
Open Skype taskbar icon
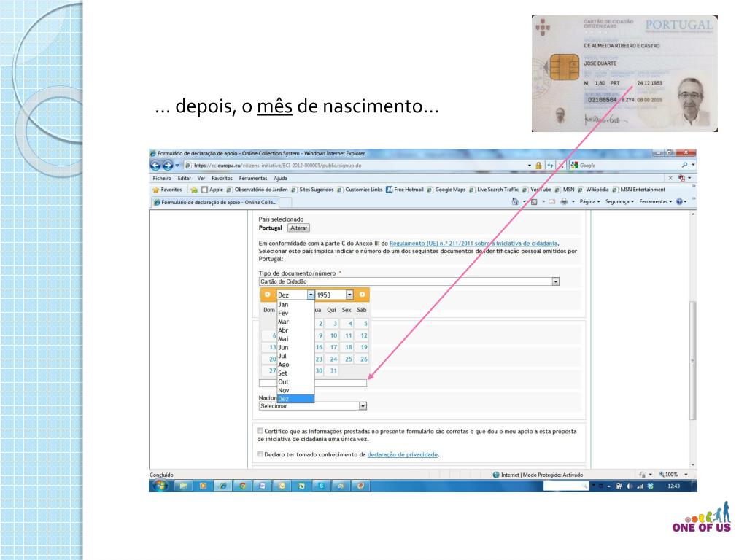point(322,486)
